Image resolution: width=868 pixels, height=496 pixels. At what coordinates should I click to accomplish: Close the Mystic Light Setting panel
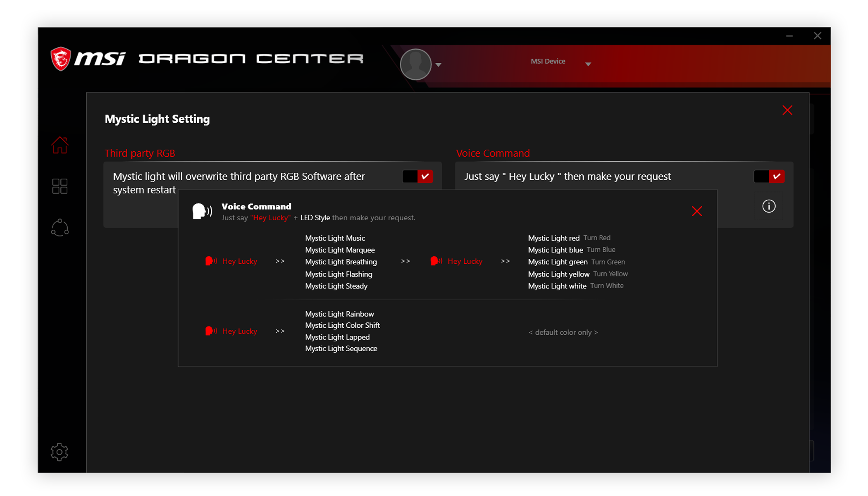point(787,110)
